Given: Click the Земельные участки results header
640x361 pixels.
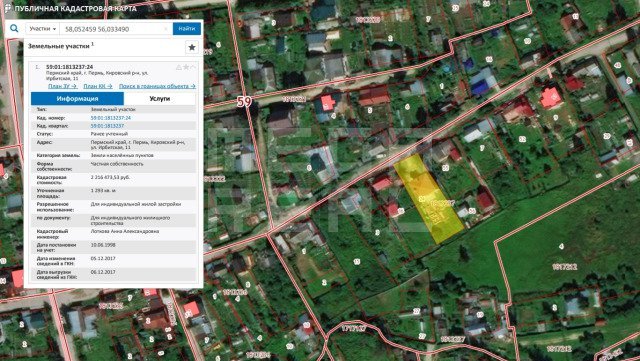Looking at the screenshot, I should [59, 46].
